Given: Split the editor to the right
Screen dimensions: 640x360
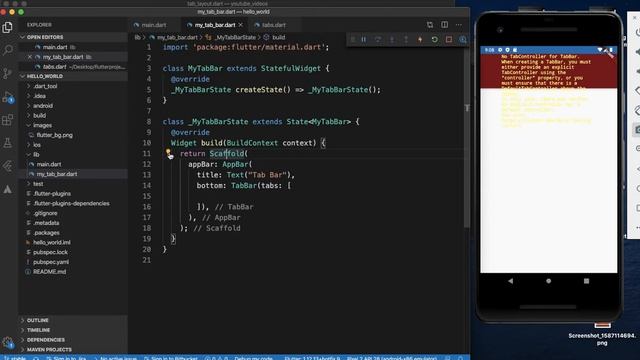Looking at the screenshot, I should point(444,25).
